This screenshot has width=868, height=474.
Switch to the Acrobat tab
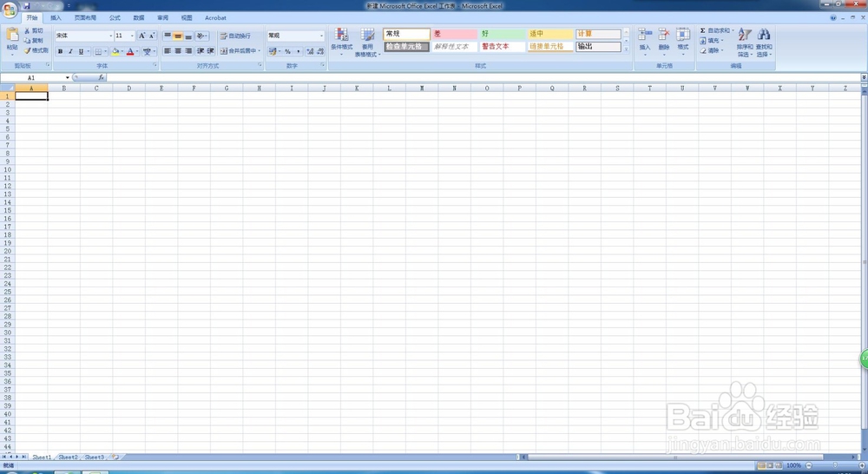[x=215, y=17]
